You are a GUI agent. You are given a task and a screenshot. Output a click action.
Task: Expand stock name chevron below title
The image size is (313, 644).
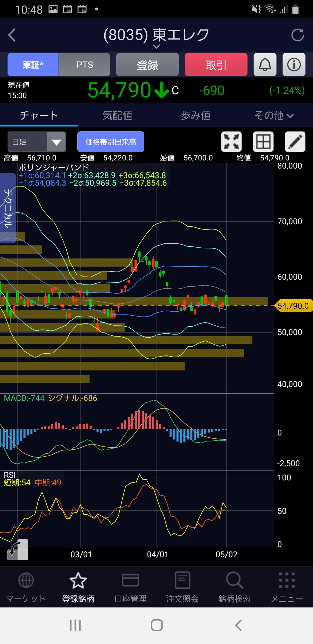click(156, 46)
